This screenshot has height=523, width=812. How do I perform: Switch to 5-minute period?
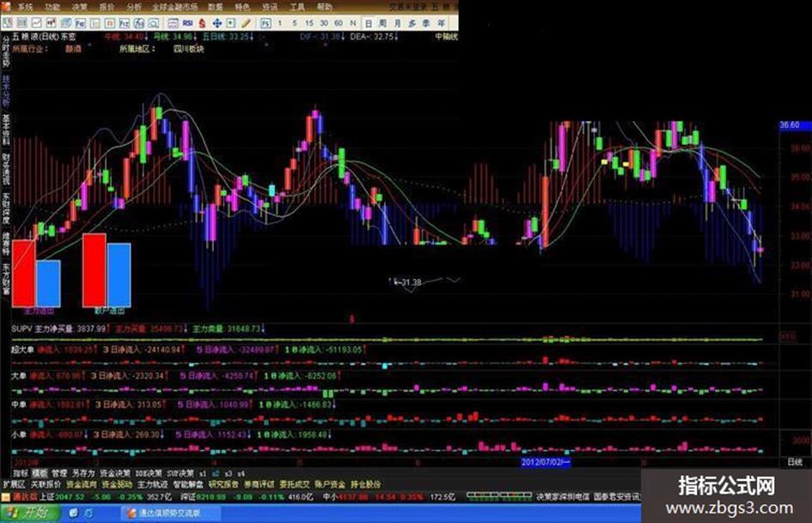point(295,23)
